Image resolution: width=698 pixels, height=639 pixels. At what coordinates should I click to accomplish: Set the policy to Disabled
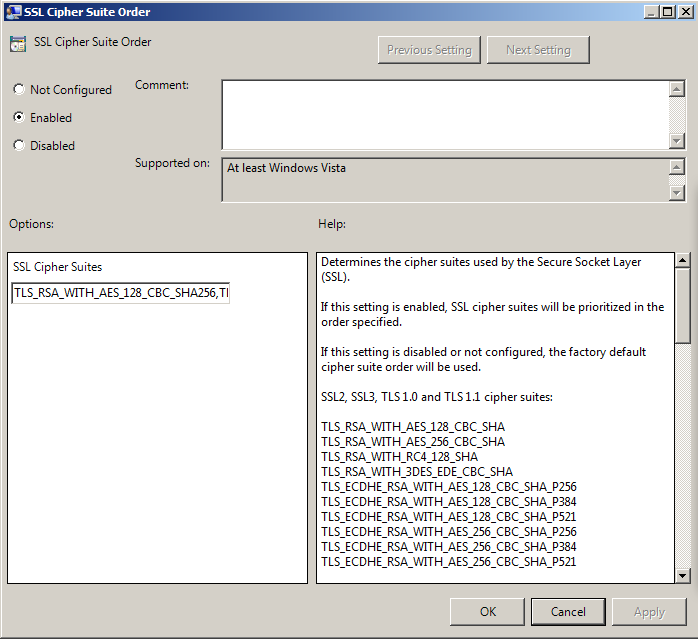(19, 145)
